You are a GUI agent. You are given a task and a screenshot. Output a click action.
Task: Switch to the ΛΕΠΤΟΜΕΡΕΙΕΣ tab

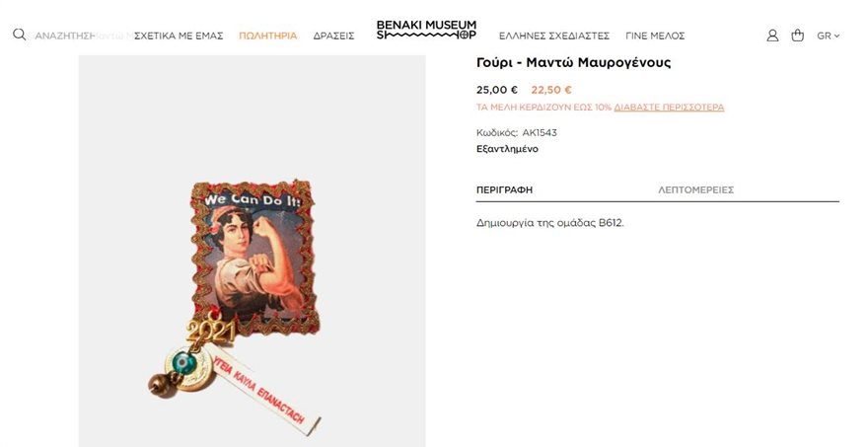(x=695, y=190)
